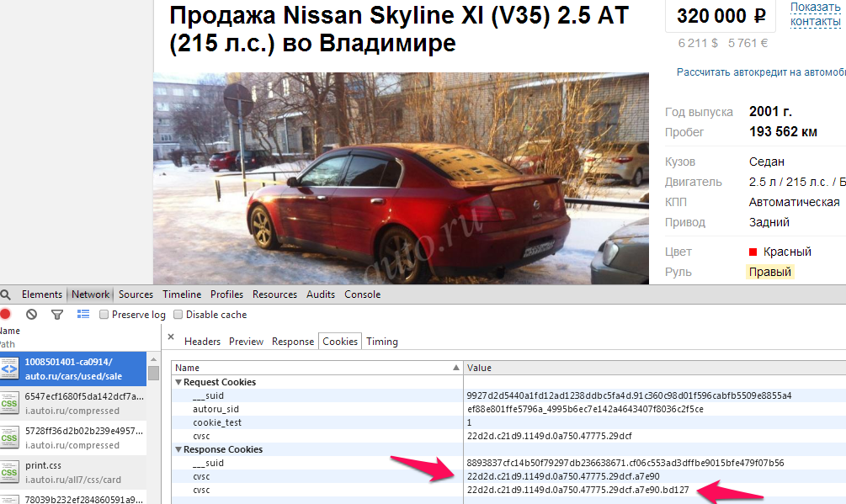
Task: Open the Resources panel tab
Action: (274, 294)
